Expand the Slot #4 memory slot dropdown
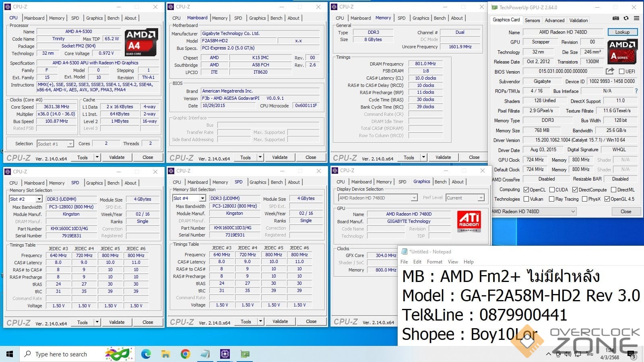The width and height of the screenshot is (644, 362). click(x=202, y=198)
